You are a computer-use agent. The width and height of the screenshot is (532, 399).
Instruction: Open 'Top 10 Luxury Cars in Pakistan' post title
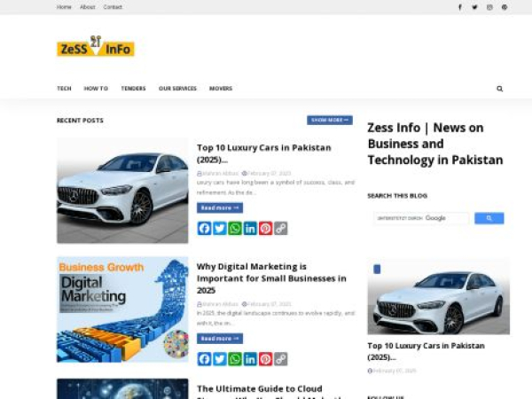click(264, 153)
